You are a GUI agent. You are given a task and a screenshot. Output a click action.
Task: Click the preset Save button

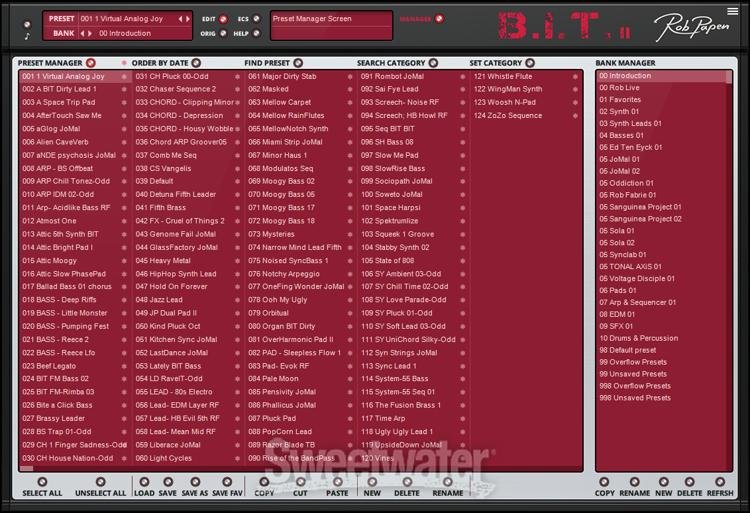[168, 482]
